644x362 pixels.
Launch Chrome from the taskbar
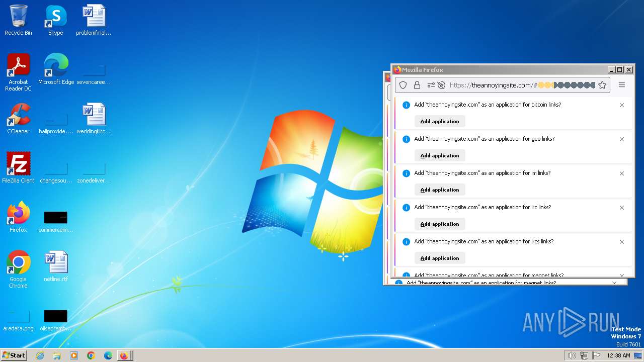[x=91, y=355]
